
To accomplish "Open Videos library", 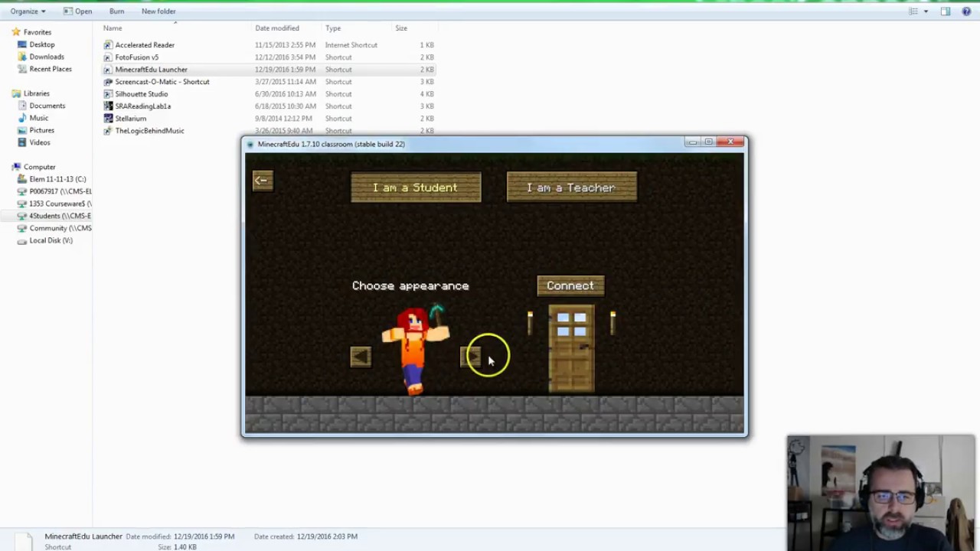I will click(x=40, y=142).
